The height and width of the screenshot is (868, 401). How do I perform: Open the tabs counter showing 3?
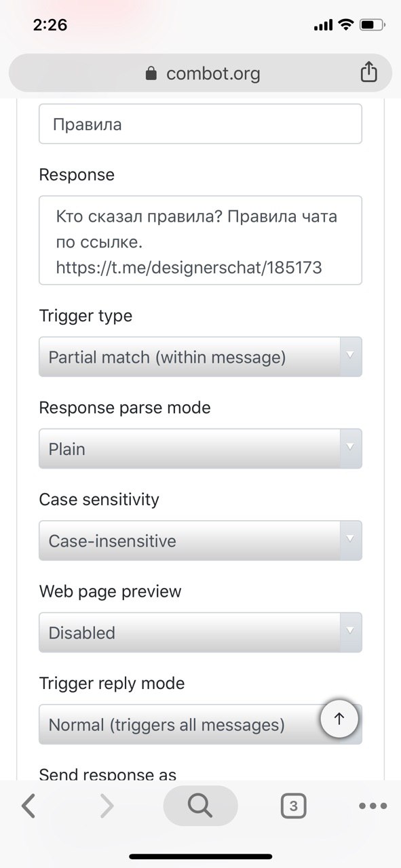[293, 806]
